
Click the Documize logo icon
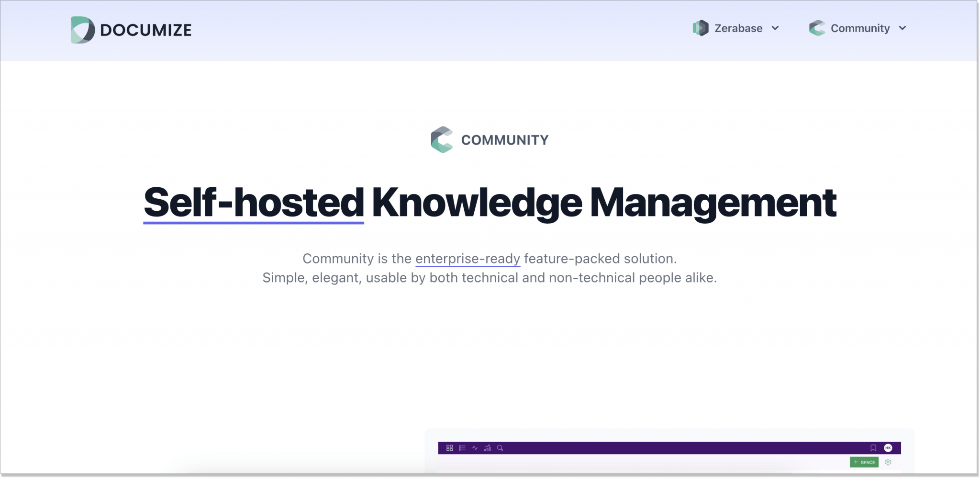82,29
